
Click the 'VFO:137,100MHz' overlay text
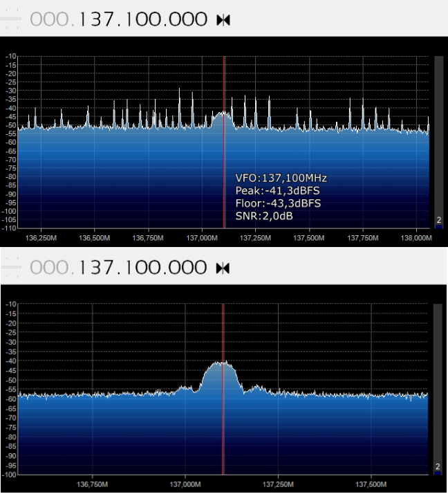tap(281, 179)
